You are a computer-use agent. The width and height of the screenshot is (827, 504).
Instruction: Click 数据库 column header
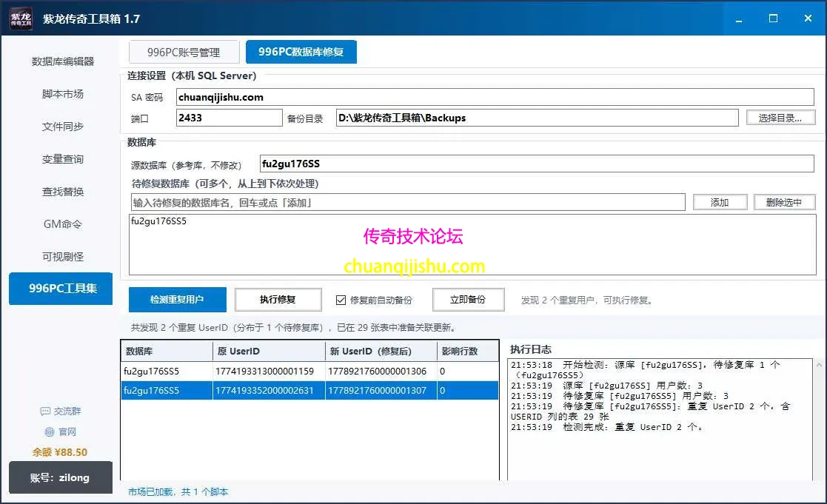(167, 351)
